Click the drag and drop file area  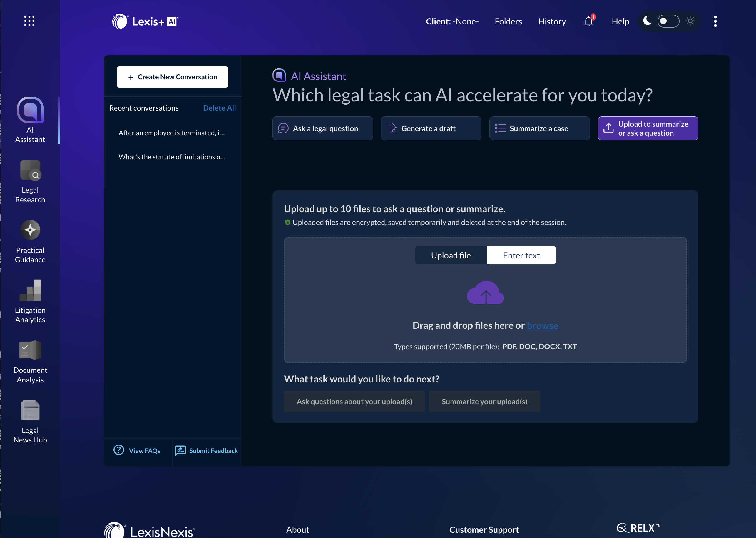[486, 300]
